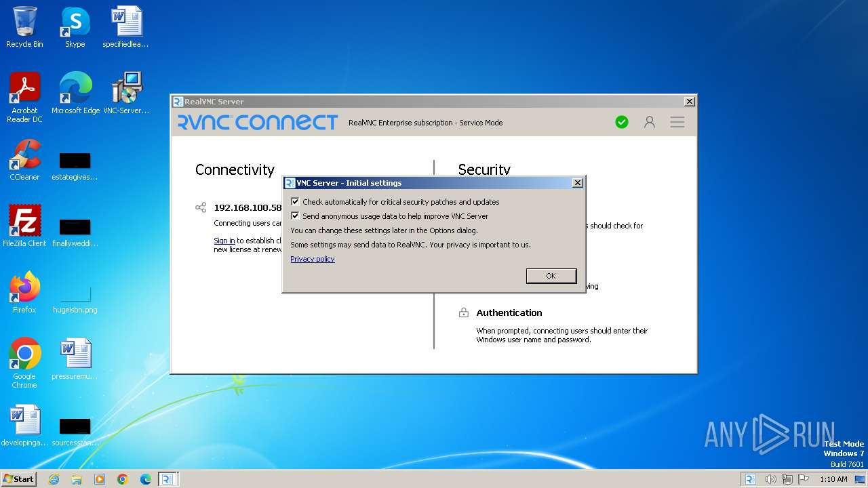This screenshot has width=868, height=488.
Task: Select the sourcesstan... desktop file
Action: (x=75, y=432)
